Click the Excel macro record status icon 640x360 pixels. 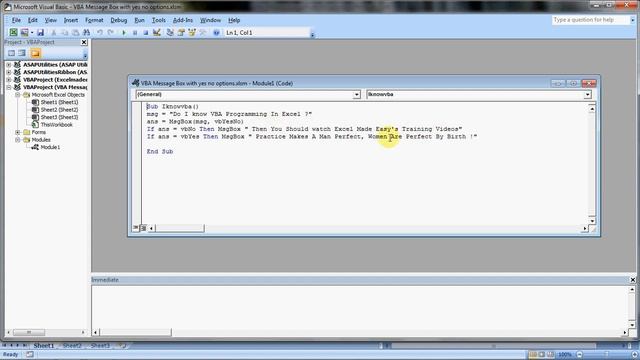(x=30, y=354)
